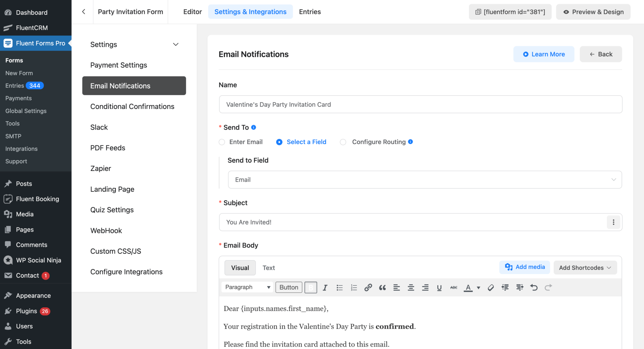Go back with the top-left chevron arrow
This screenshot has width=644, height=349.
point(84,12)
